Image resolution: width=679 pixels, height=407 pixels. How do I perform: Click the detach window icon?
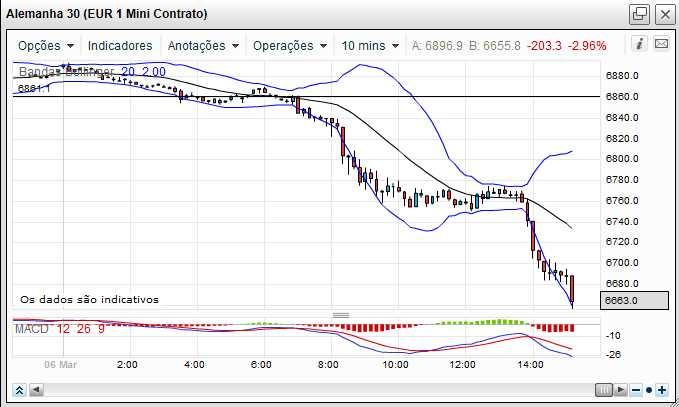click(x=639, y=14)
